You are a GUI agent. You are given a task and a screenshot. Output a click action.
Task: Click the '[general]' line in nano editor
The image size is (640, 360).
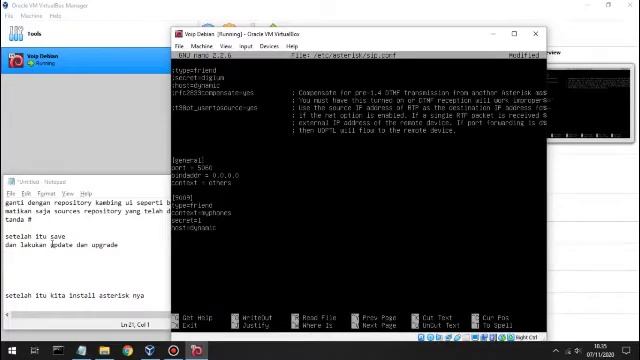[188, 160]
